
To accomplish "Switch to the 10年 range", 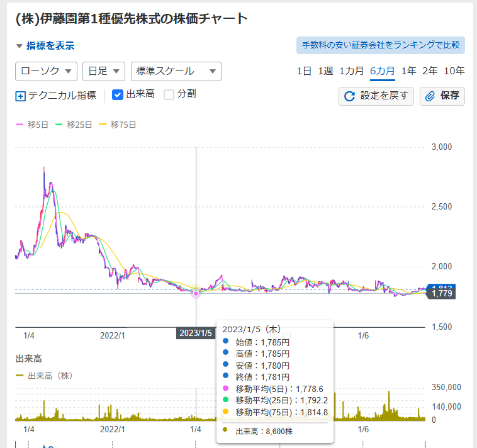I will coord(454,71).
